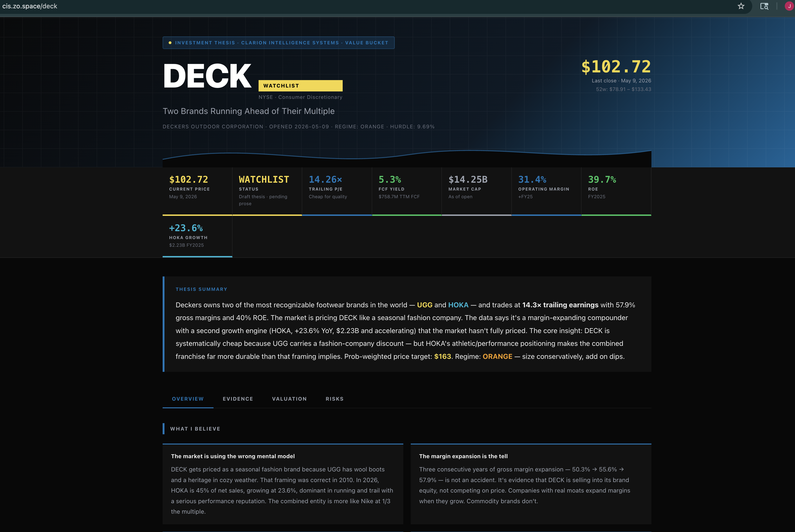Click the highlighted HOKA word in summary
The image size is (795, 532).
[458, 305]
